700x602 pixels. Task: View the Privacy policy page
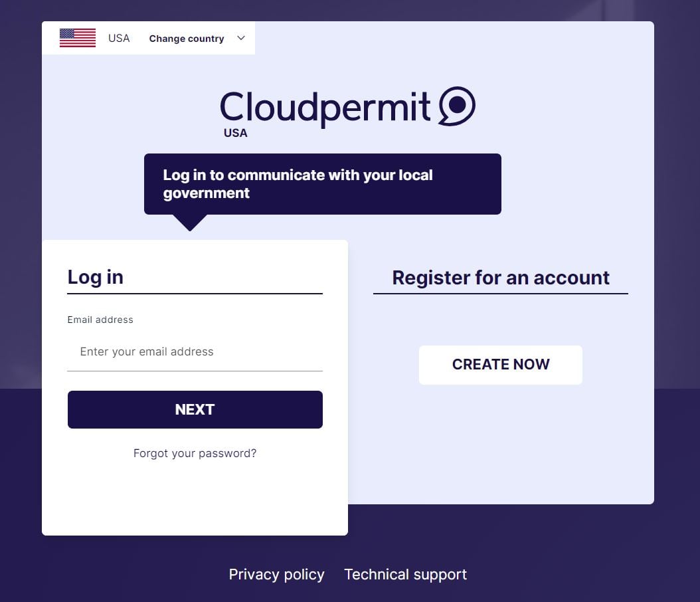[276, 574]
